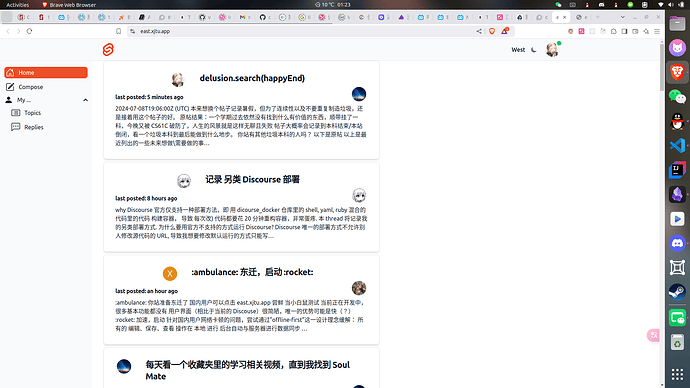The image size is (690, 388).
Task: Go to Home in the sidebar
Action: click(x=46, y=73)
